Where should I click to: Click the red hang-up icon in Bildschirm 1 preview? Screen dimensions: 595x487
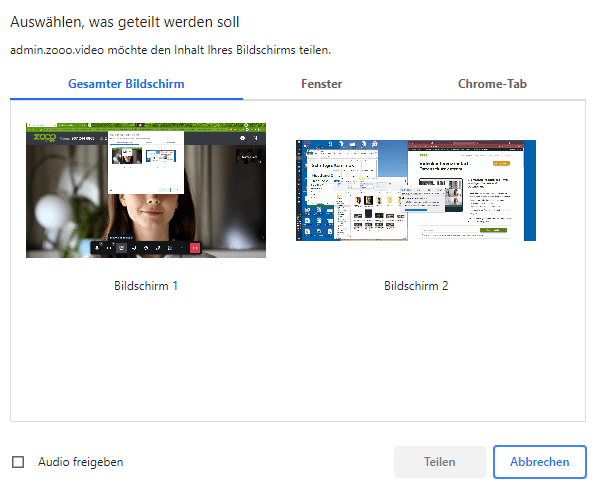tap(195, 248)
